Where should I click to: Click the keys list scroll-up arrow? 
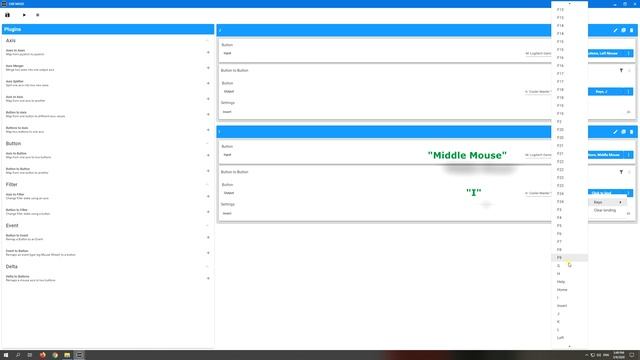pos(569,3)
